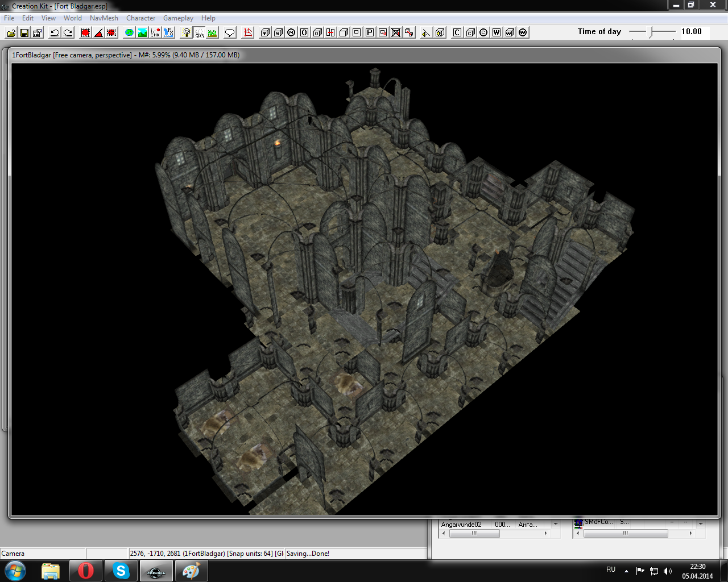
Task: Open the Character menu
Action: tap(141, 18)
